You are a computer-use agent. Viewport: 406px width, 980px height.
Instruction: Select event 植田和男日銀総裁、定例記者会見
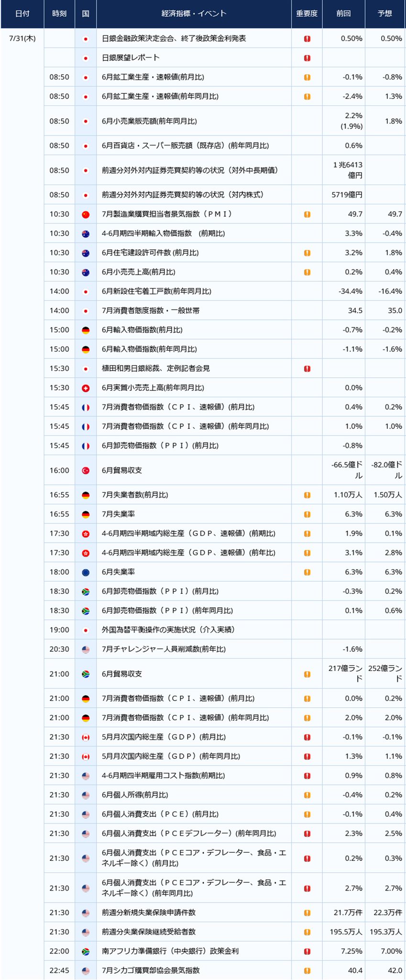coord(155,368)
